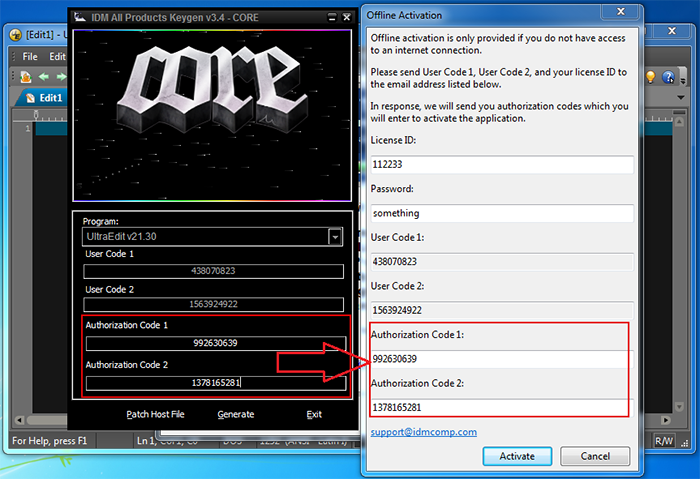
Task: Click the UltraEdit application icon in title bar
Action: pos(16,34)
